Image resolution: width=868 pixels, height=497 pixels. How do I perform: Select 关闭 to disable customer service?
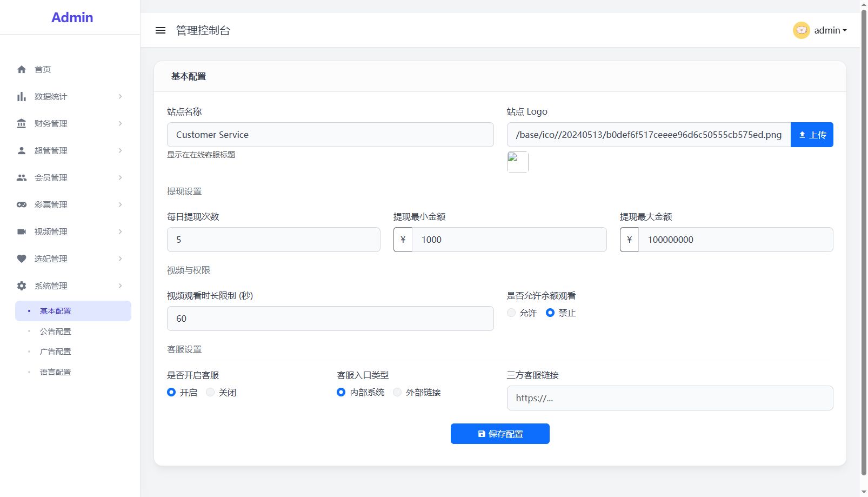(x=210, y=392)
